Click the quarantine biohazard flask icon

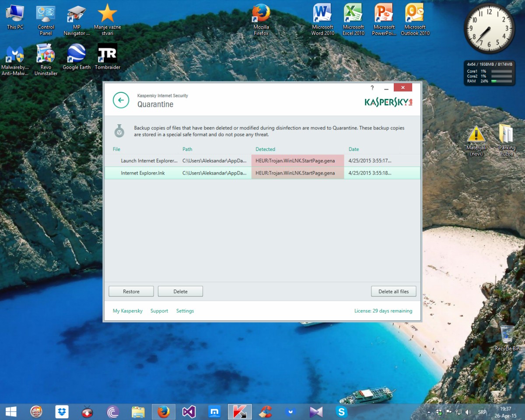pos(119,130)
